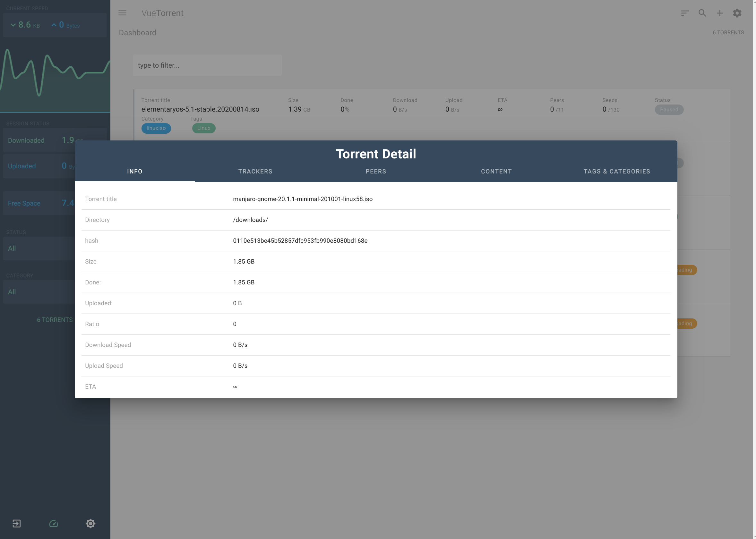756x539 pixels.
Task: Click the hamburger navigation menu icon
Action: click(x=122, y=13)
